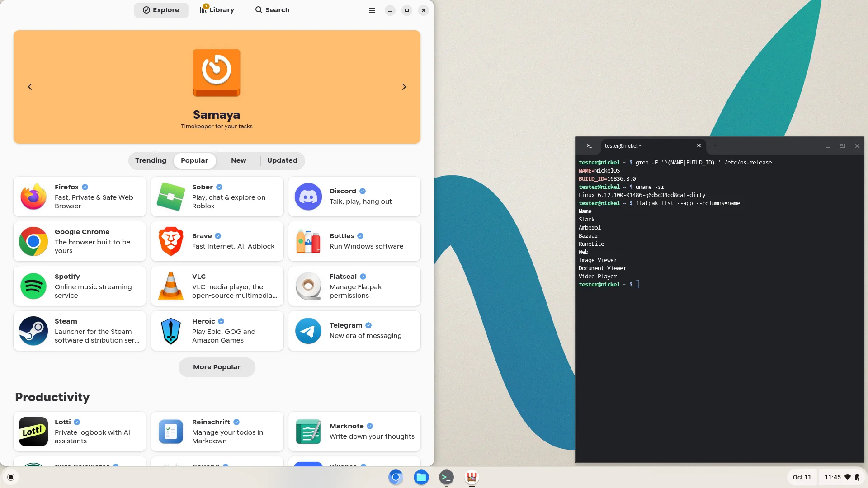This screenshot has height=488, width=868.
Task: Open the Files app from the shelf
Action: [x=421, y=477]
